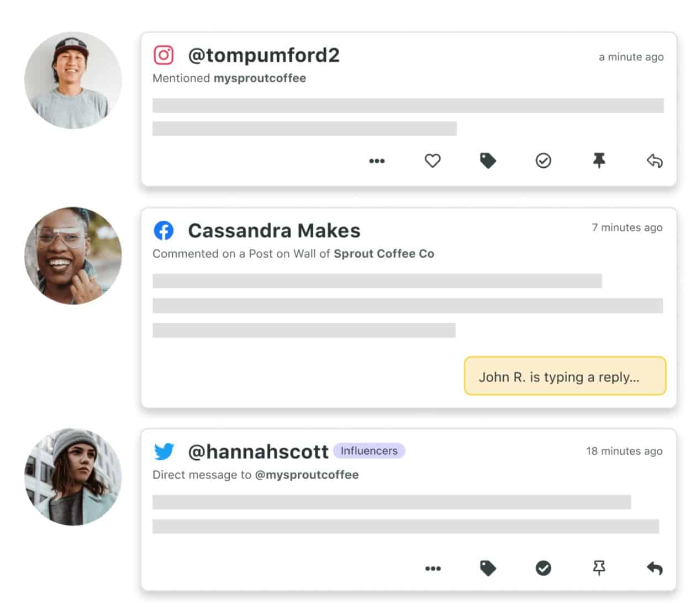Click Cassandra Makes' profile picture

72,256
